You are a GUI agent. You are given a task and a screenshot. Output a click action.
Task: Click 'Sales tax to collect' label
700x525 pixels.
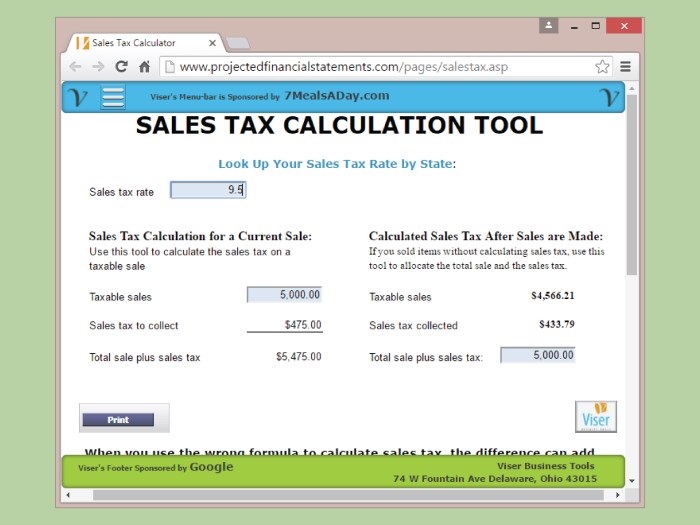click(x=133, y=325)
